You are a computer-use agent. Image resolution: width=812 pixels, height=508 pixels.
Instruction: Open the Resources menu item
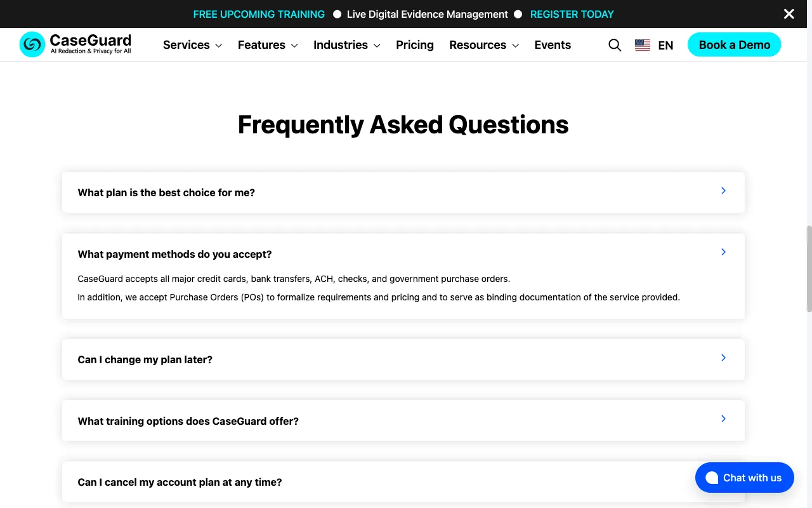pos(478,45)
